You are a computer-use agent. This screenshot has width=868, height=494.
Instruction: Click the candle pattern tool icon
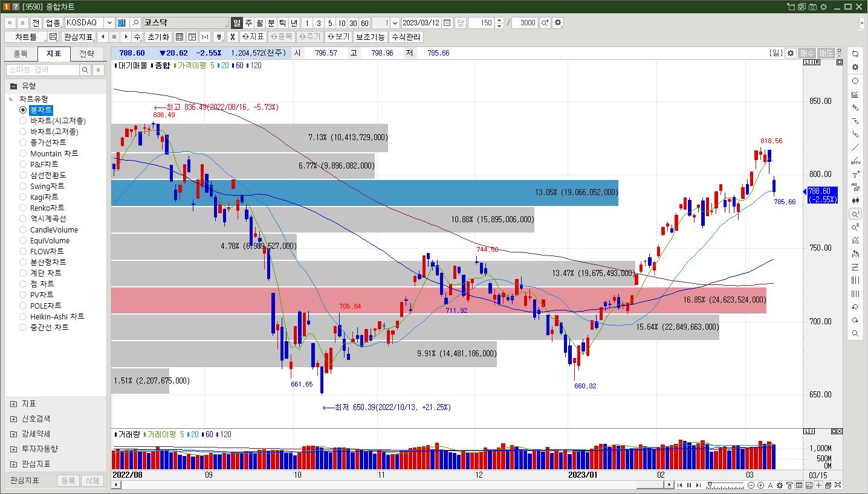click(x=855, y=200)
